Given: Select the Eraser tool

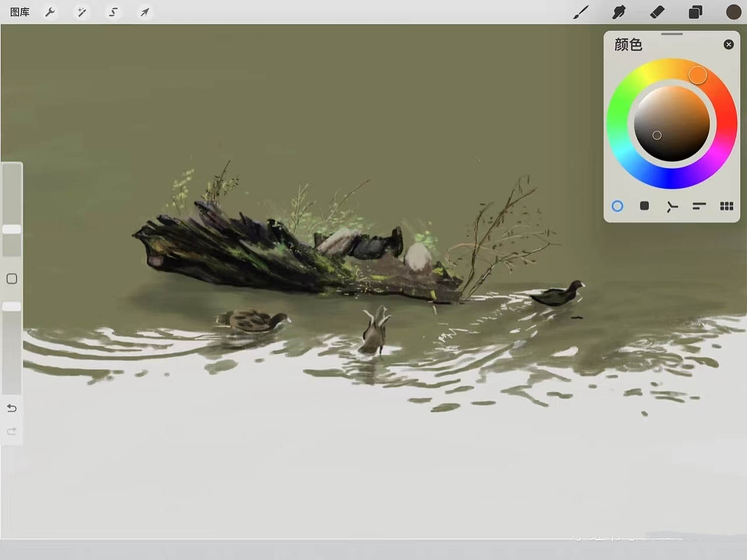Looking at the screenshot, I should tap(657, 12).
